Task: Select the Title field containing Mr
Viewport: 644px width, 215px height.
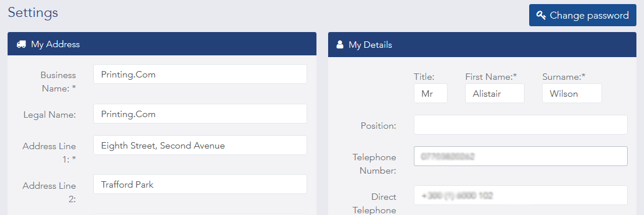Action: tap(431, 94)
